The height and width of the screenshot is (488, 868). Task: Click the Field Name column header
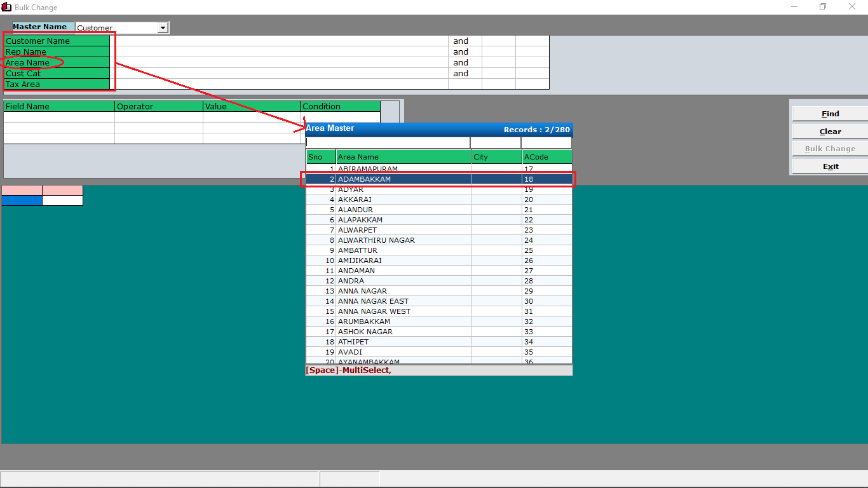[x=59, y=107]
